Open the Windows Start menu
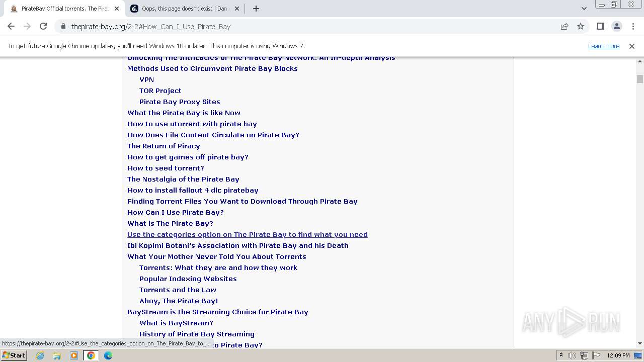The height and width of the screenshot is (362, 644). click(14, 355)
